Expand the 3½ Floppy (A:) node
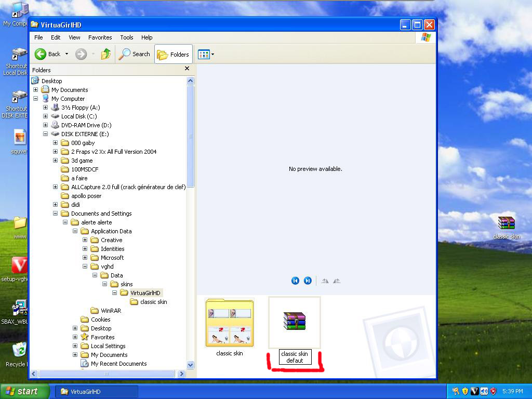Image resolution: width=532 pixels, height=399 pixels. 46,108
